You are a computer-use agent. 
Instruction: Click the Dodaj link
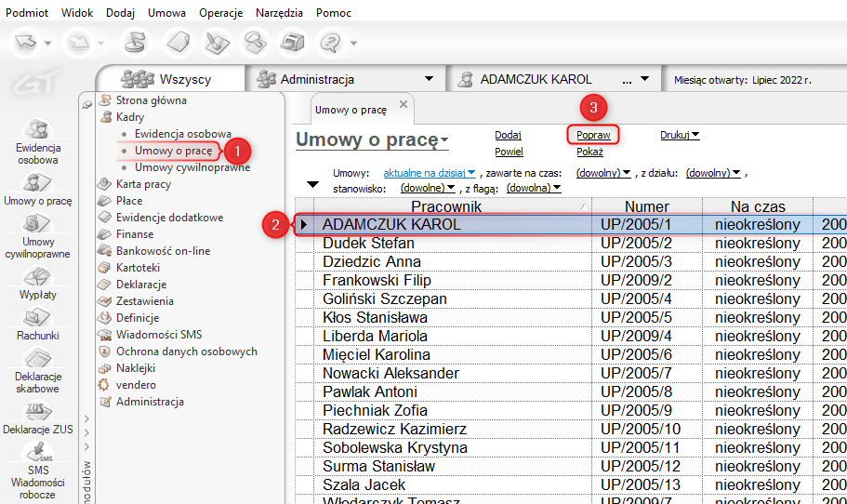click(508, 135)
